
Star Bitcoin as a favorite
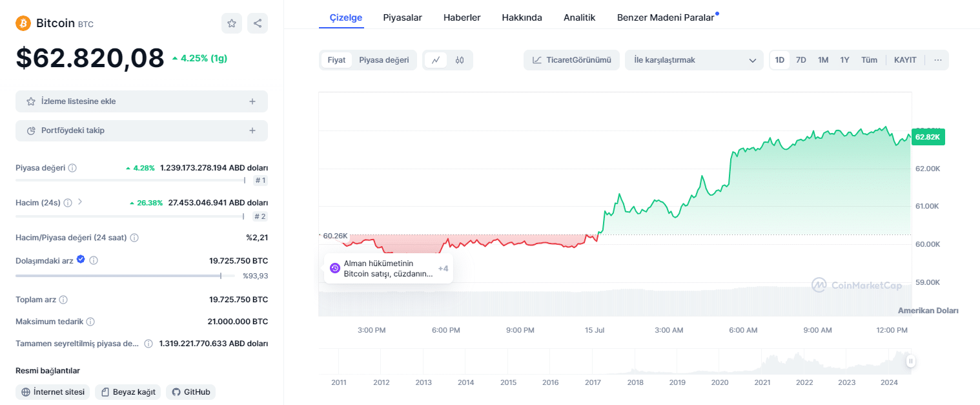tap(232, 23)
